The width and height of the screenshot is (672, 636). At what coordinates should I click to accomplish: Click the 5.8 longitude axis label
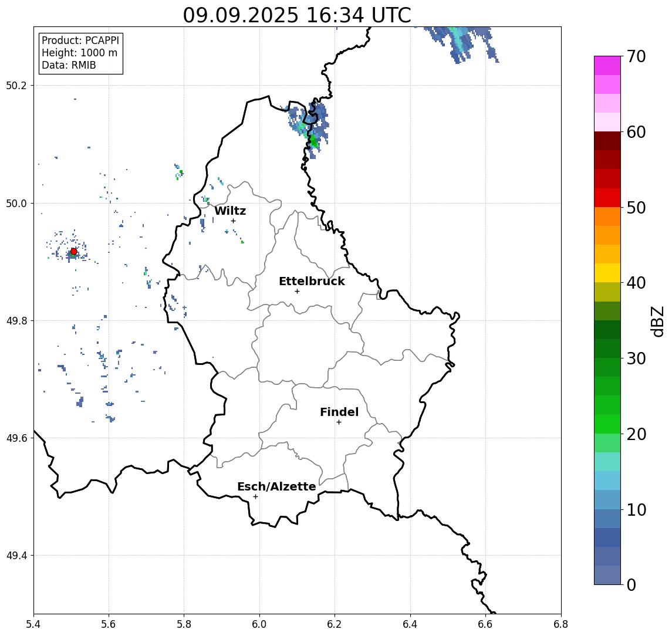pos(184,624)
